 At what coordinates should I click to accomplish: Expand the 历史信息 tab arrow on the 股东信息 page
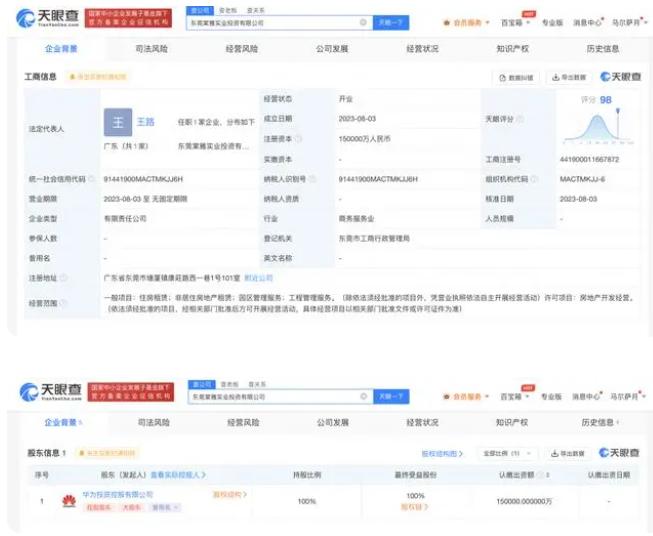click(618, 423)
